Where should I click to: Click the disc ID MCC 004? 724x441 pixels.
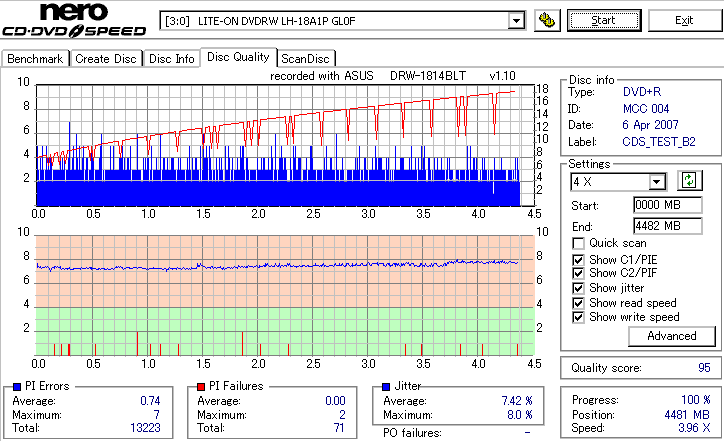click(646, 109)
